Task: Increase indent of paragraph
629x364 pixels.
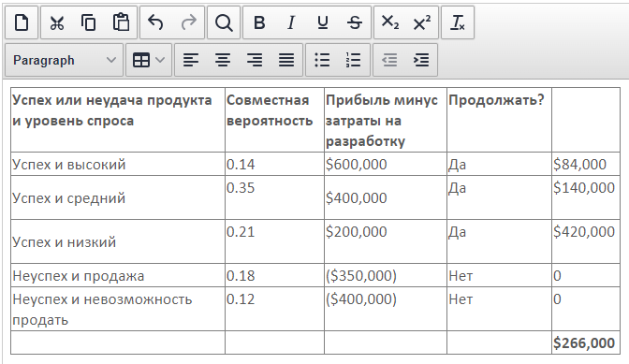Action: pos(421,60)
